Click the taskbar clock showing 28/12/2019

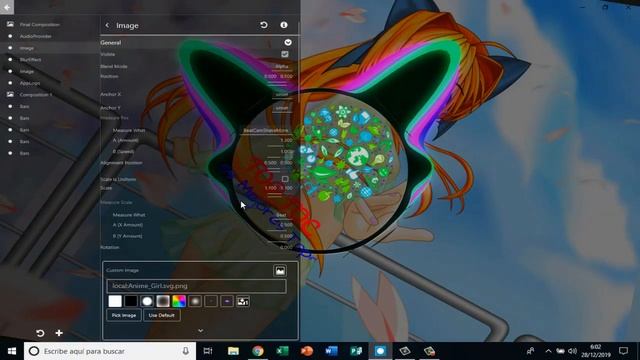(596, 351)
